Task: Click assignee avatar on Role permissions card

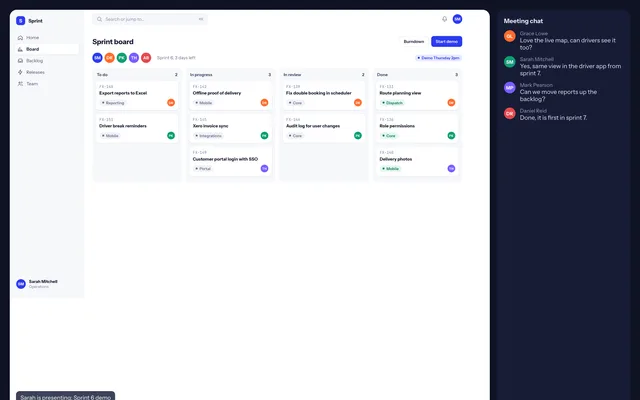Action: [451, 136]
